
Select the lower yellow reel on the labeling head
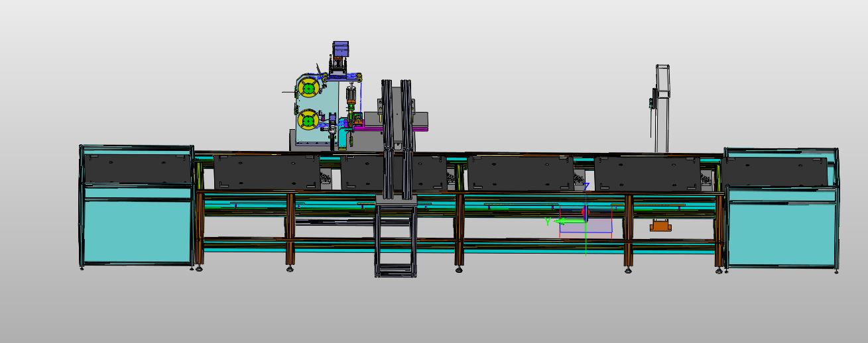click(x=308, y=121)
